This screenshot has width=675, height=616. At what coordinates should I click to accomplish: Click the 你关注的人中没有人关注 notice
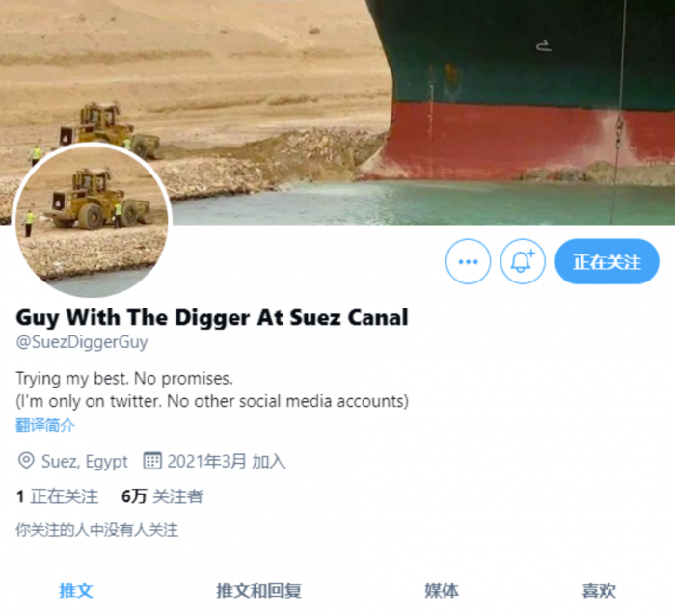(x=96, y=530)
